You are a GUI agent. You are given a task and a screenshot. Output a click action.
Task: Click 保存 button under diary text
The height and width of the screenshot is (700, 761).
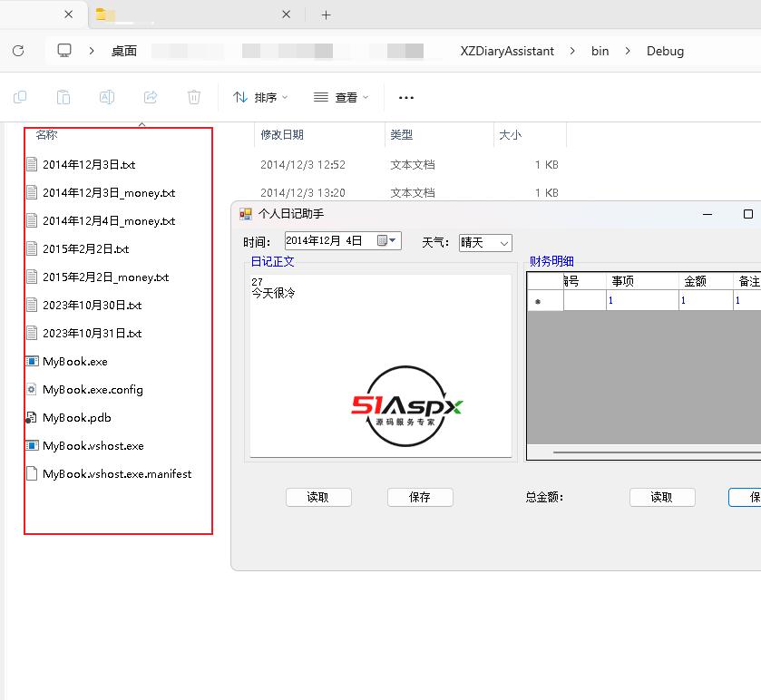click(420, 497)
